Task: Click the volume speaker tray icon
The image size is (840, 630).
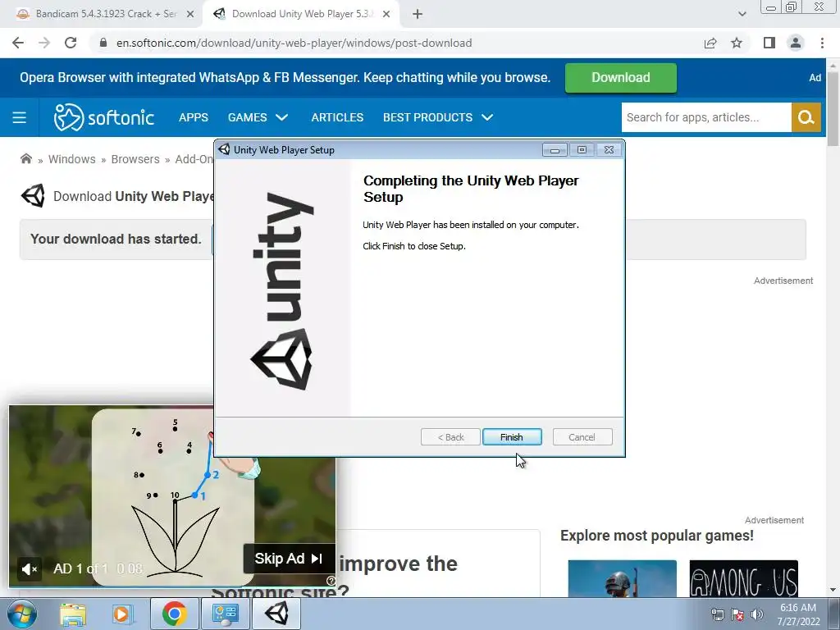Action: pos(757,615)
